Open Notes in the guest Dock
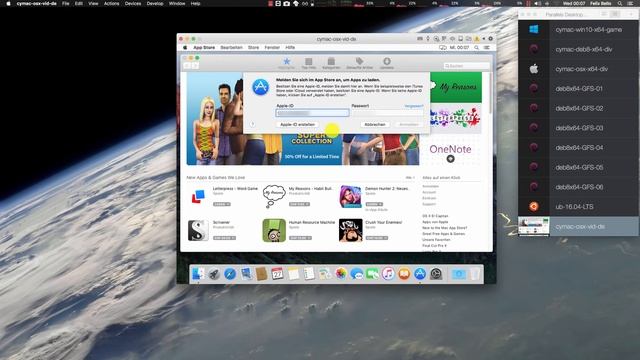The height and width of the screenshot is (360, 640). [x=293, y=274]
